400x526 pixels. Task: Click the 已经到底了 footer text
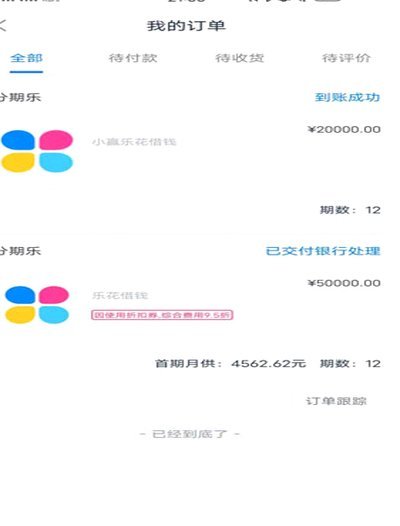[190, 434]
